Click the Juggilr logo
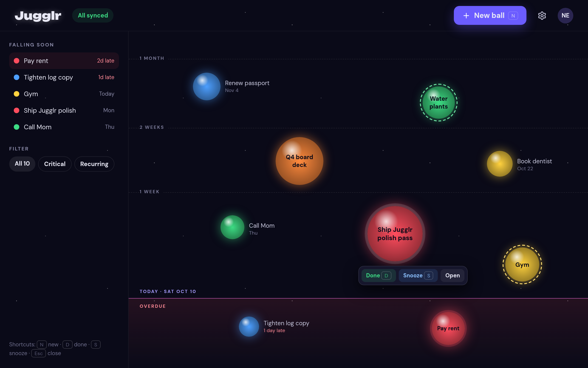Viewport: 588px width, 368px height. click(38, 16)
